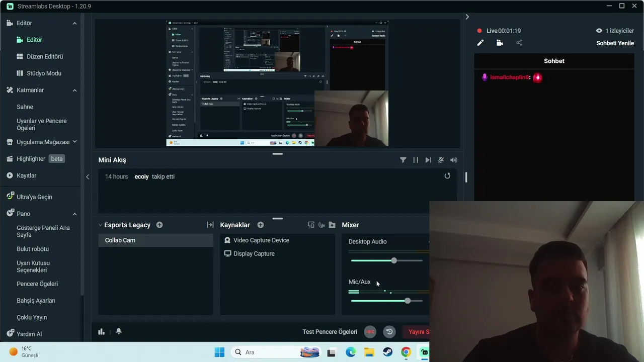Click the widget source icon in Kaynaklar header

[x=311, y=225]
